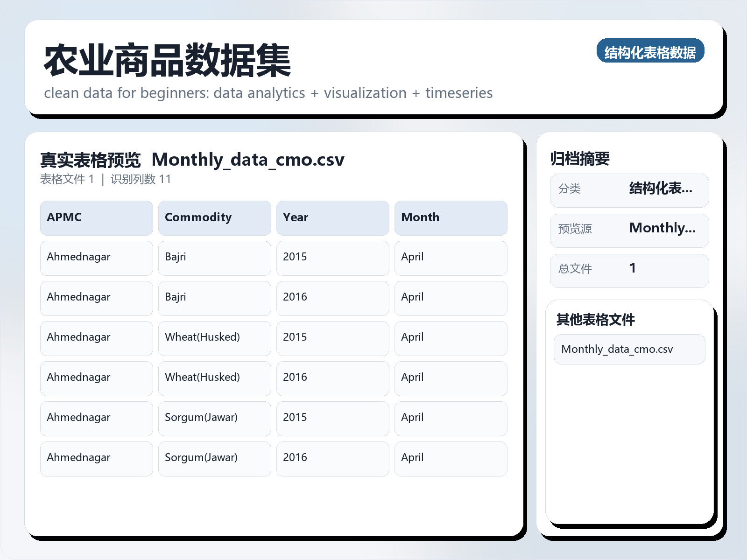Select the first Bajri commodity cell
Image resolution: width=747 pixels, height=560 pixels.
point(214,258)
